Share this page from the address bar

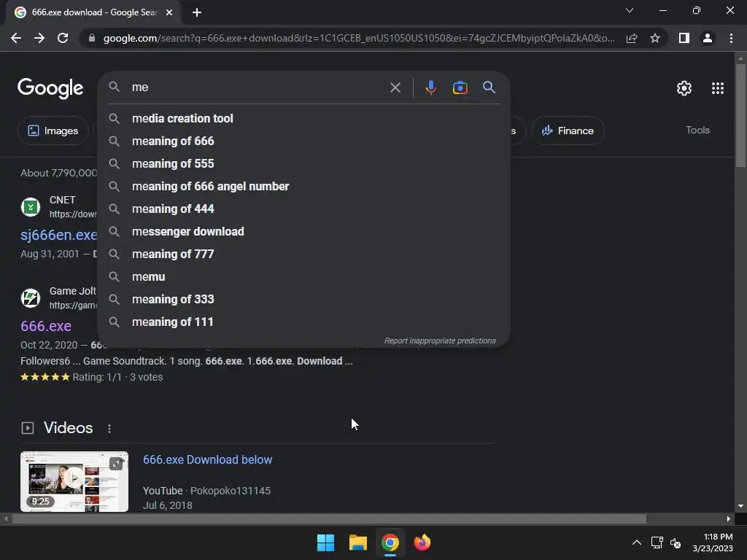point(632,38)
